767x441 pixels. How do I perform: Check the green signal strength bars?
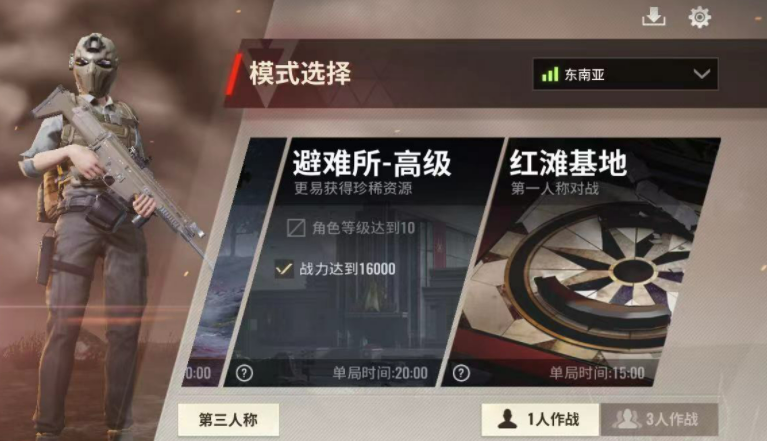tap(550, 74)
